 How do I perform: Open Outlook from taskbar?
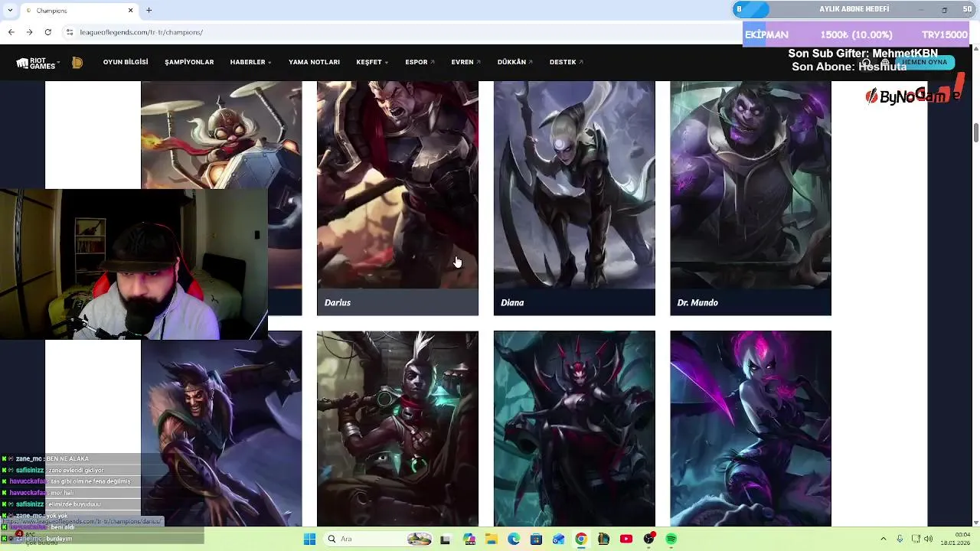559,540
